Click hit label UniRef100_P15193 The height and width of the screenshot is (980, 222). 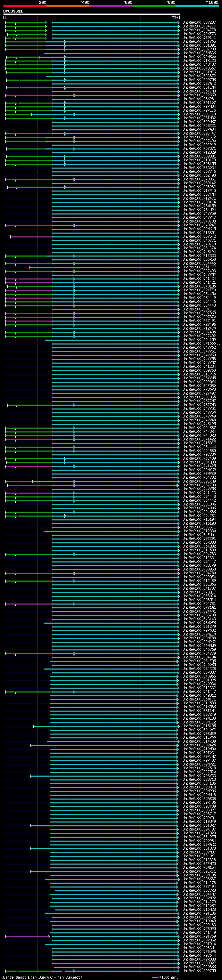tap(199, 524)
